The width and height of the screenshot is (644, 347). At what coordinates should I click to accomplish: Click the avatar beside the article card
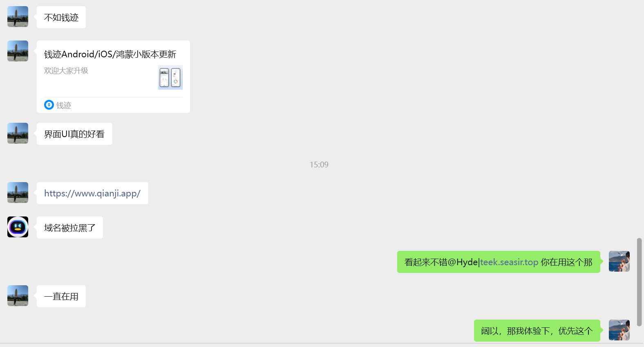(18, 51)
